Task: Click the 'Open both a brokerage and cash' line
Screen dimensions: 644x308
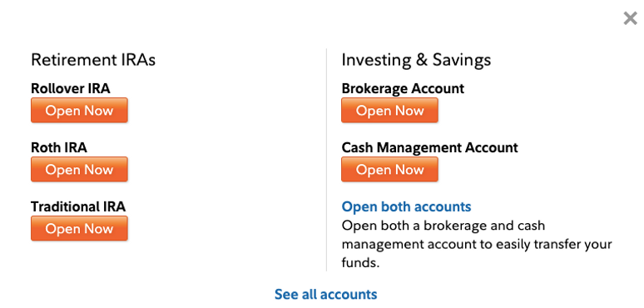Action: point(443,226)
